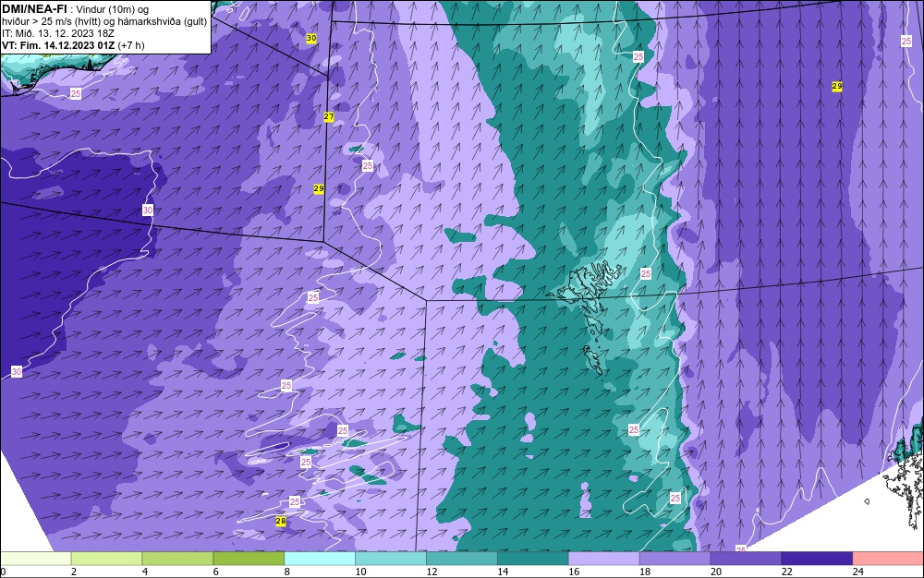Click the 12–14 m/s teal legend swatch
The width and height of the screenshot is (924, 578).
[461, 558]
